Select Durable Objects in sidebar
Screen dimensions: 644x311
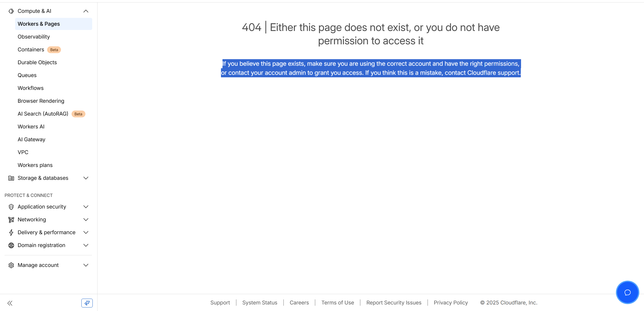coord(37,62)
